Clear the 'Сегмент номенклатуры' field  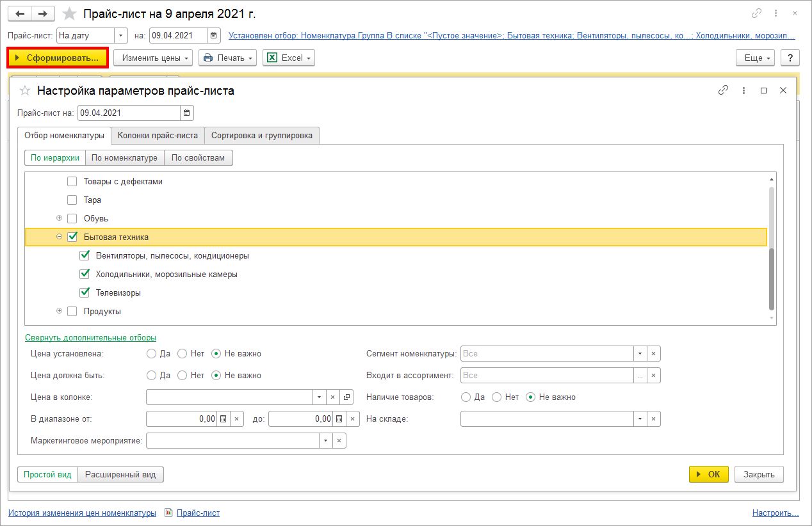point(653,354)
